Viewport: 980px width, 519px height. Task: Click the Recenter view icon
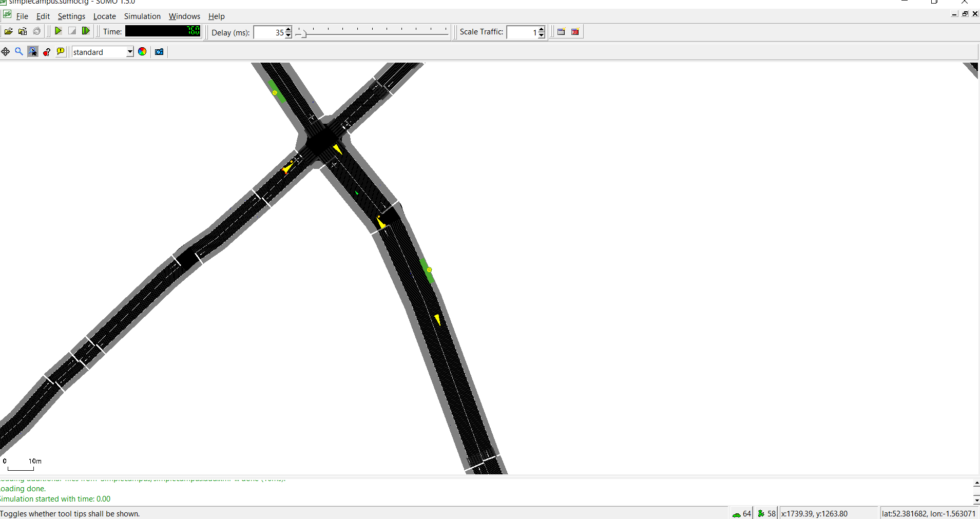pyautogui.click(x=6, y=52)
